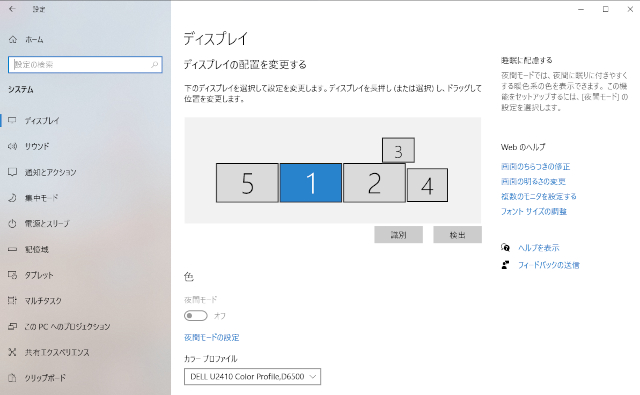Open the カラー プロファイル dropdown
This screenshot has height=395, width=640.
[x=252, y=377]
